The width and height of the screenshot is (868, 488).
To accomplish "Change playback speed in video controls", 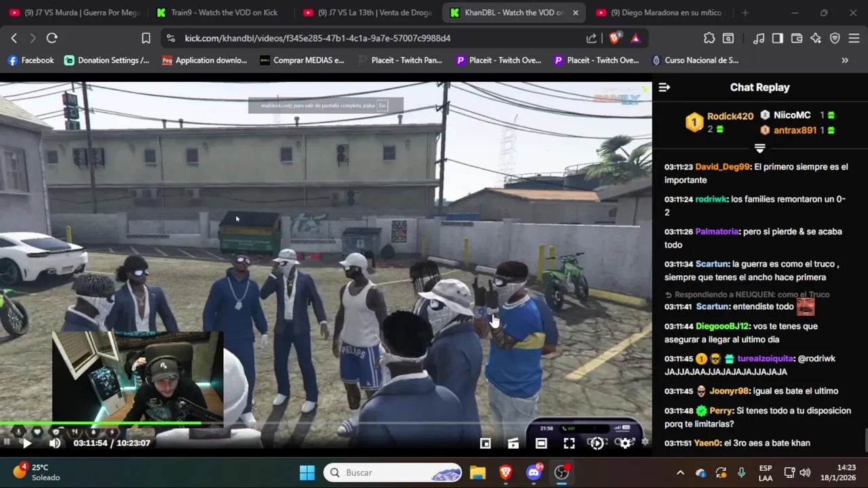I will 597,443.
